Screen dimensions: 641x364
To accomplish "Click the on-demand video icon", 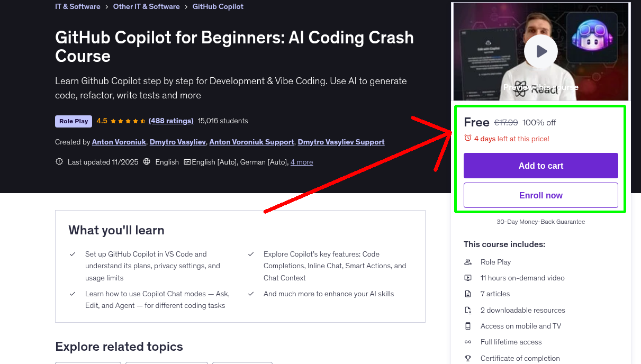I will (x=468, y=277).
